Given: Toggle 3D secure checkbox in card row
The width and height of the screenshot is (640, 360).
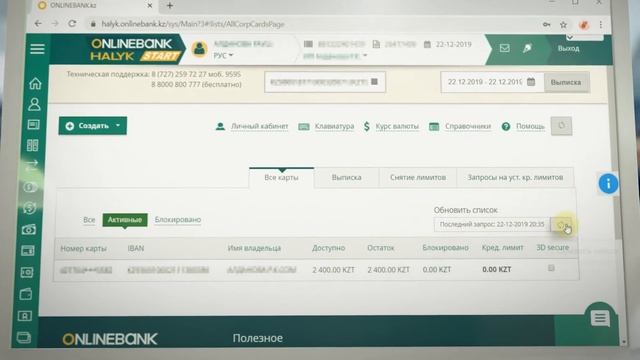Looking at the screenshot, I should pos(551,268).
